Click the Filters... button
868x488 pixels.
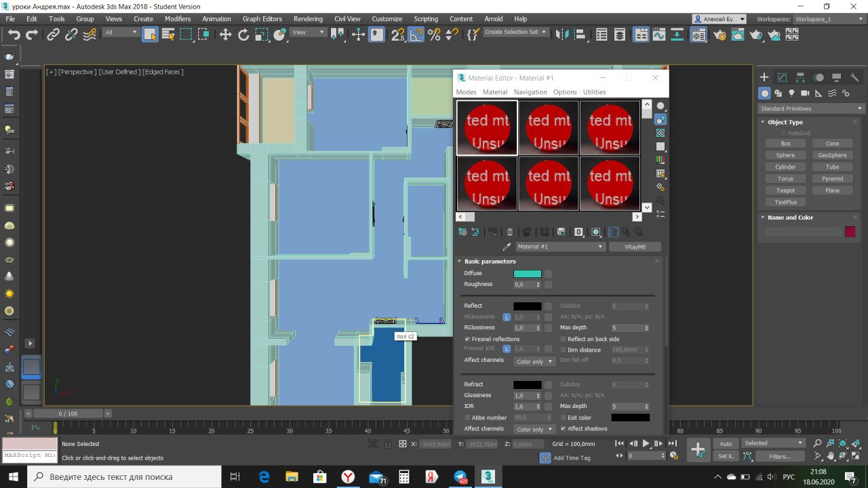point(780,456)
